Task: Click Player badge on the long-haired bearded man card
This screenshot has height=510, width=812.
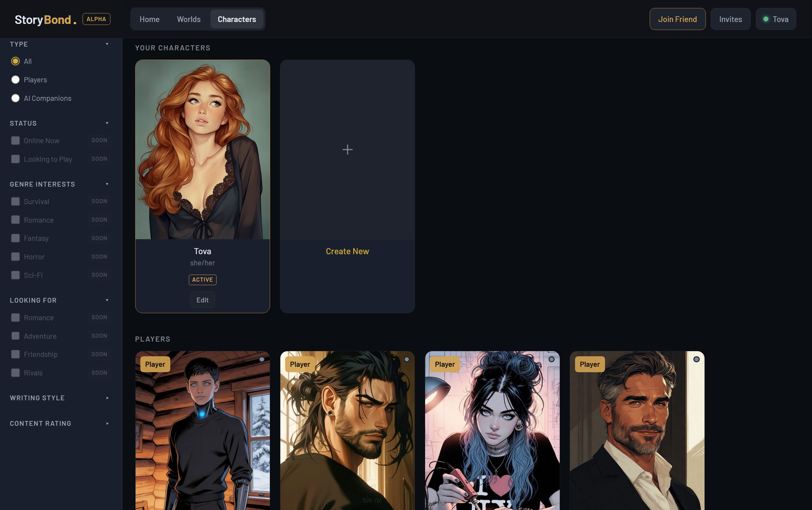Action: click(300, 364)
